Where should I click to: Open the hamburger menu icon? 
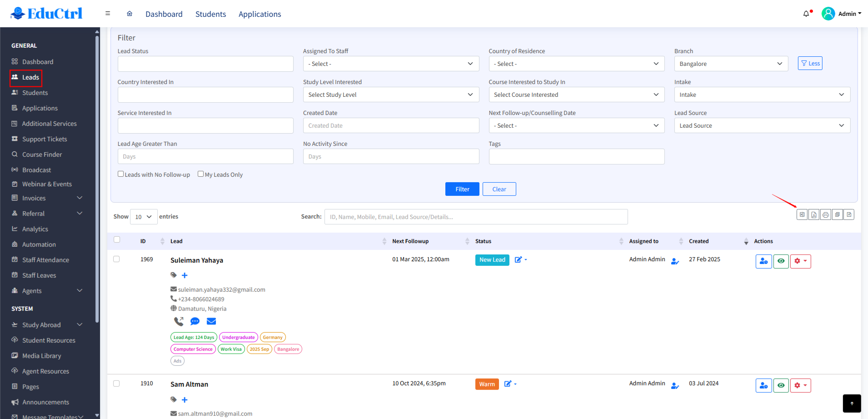point(108,14)
